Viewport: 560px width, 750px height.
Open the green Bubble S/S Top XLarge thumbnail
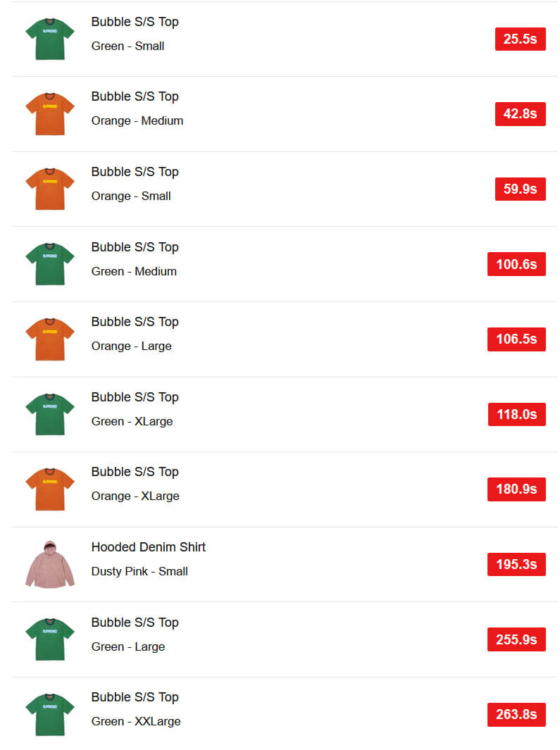point(50,414)
